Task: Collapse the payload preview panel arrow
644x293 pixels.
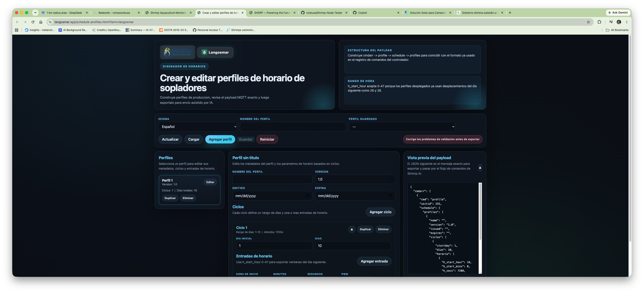Action: click(480, 168)
